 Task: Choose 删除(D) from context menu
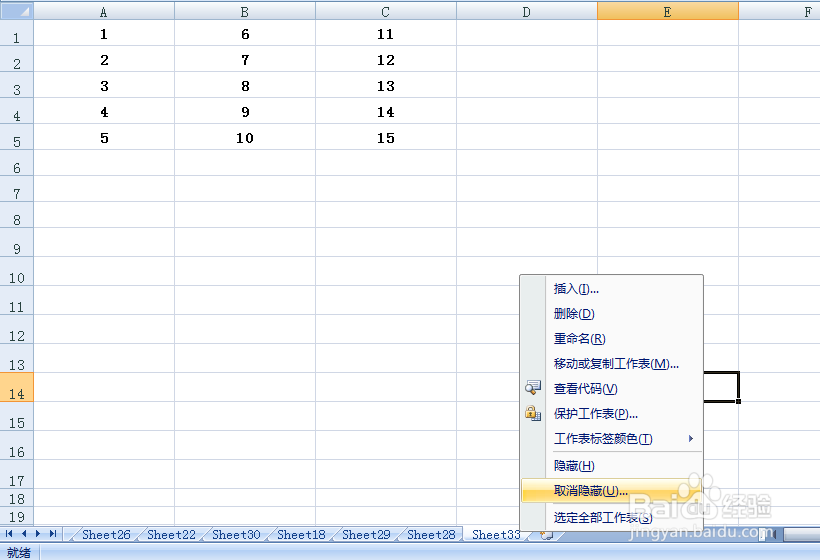point(612,314)
